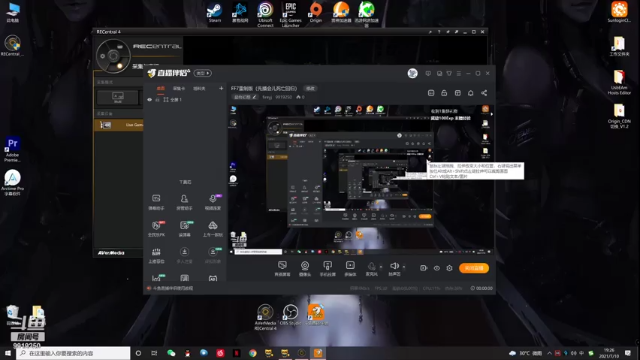Screen dimensions: 640x360
Task: Expand the speaker volume dropdown arrow
Action: (404, 267)
